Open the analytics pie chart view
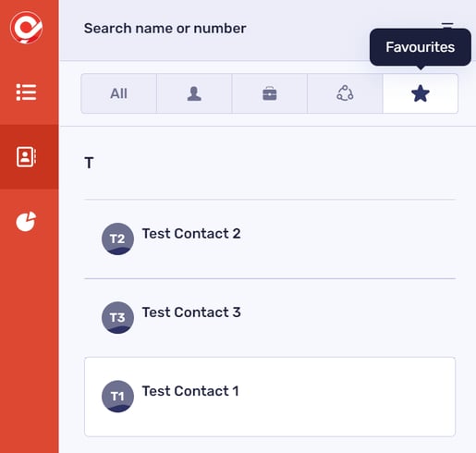 26,221
